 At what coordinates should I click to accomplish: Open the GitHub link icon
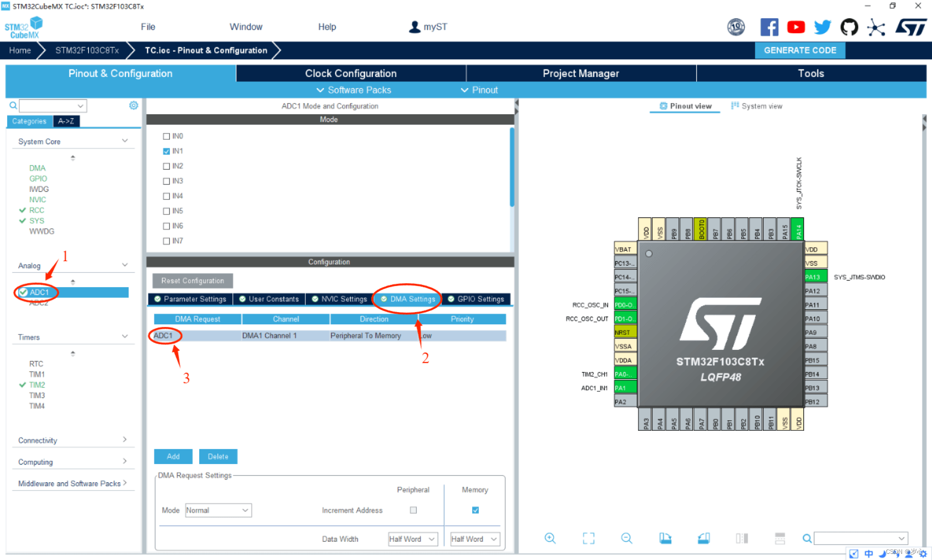coord(849,27)
